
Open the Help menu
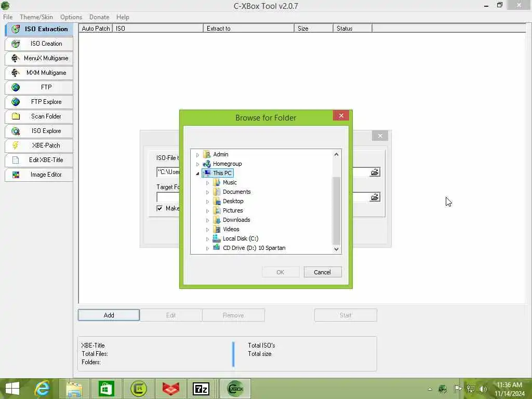123,17
